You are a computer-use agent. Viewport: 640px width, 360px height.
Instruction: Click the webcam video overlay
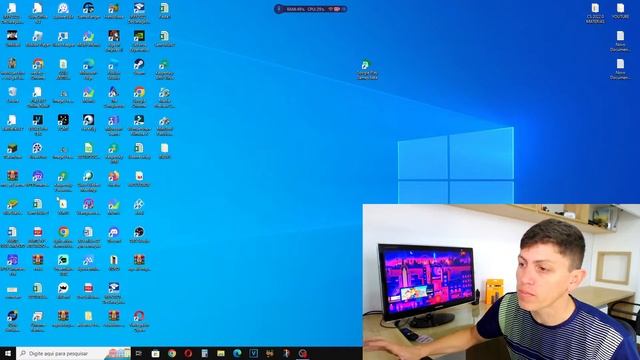pyautogui.click(x=501, y=282)
